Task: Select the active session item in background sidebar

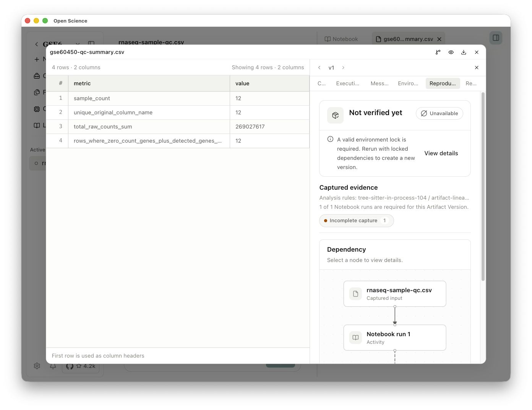Action: coord(38,163)
